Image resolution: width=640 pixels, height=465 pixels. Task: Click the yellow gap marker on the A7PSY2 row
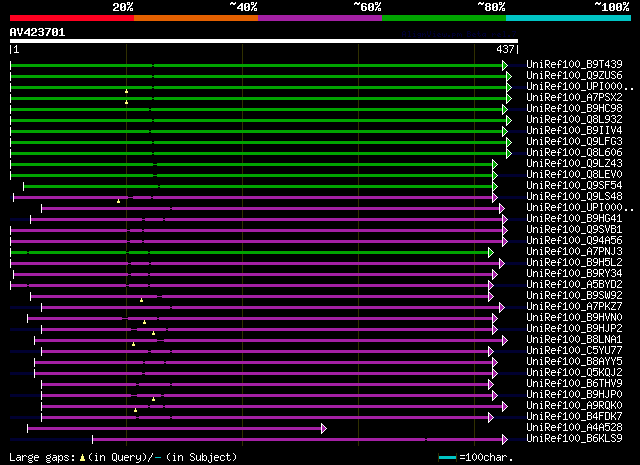click(127, 101)
